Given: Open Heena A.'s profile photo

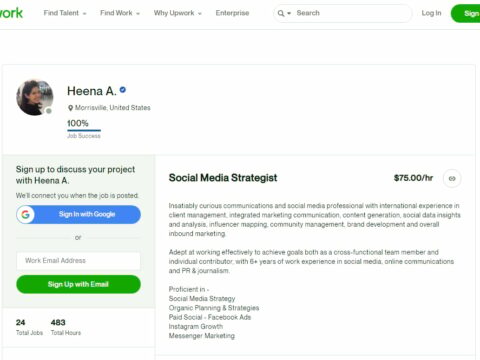Looking at the screenshot, I should pos(35,97).
